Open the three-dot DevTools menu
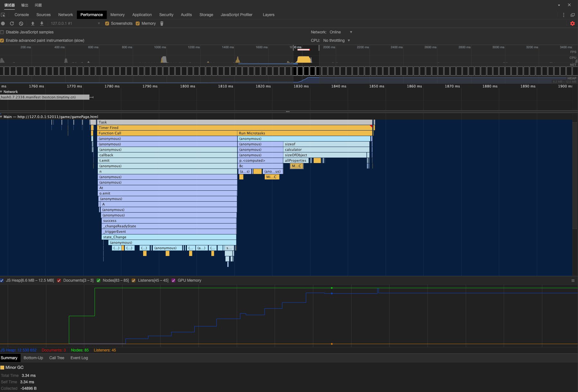This screenshot has height=392, width=578. pos(564,15)
